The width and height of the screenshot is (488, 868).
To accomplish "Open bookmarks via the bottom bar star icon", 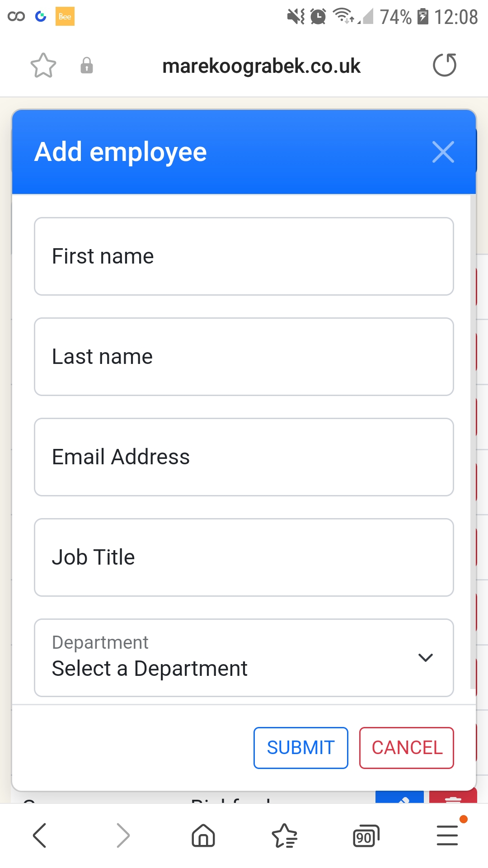I will 284,835.
